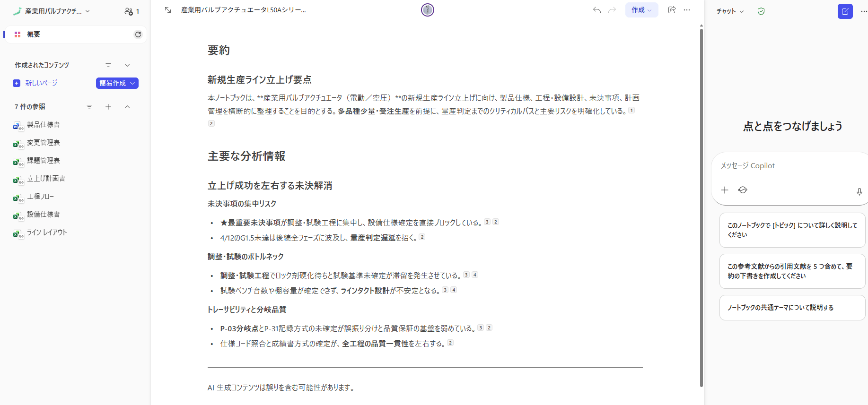Click the 要約 heading

tap(219, 51)
